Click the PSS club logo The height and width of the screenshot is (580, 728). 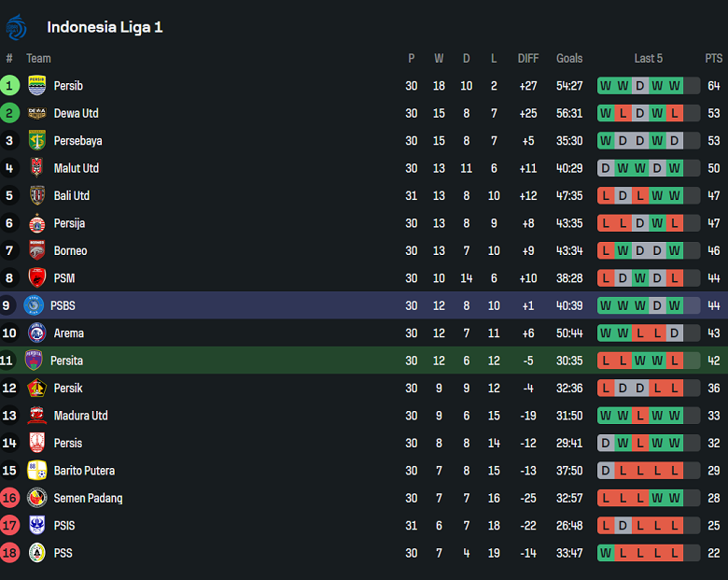click(37, 553)
